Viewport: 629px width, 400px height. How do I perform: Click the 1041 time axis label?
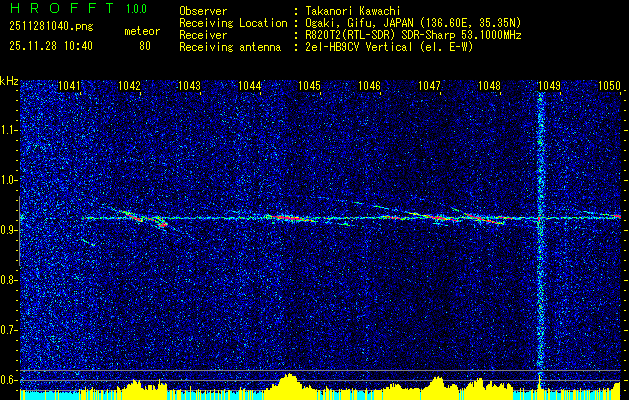69,85
